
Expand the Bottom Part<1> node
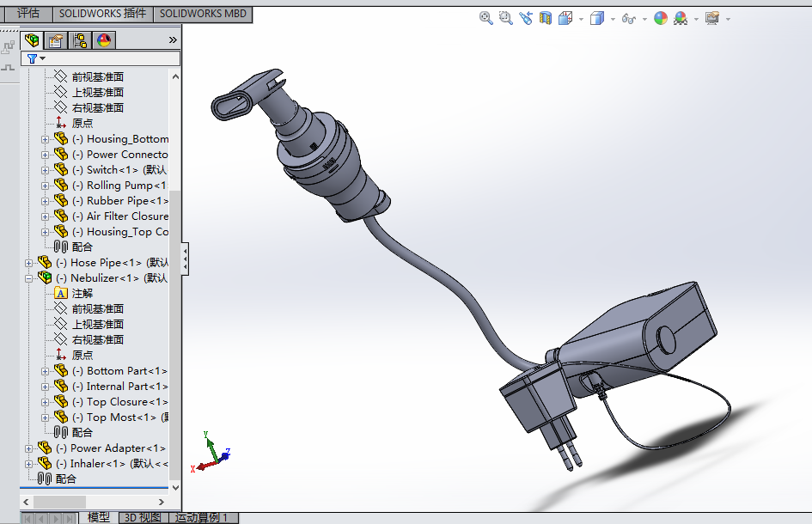click(45, 371)
